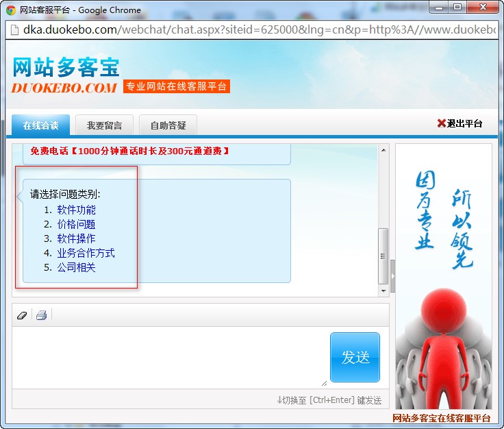
Task: Switch send shortcut via 切换至 Ctrl+Enter 键发送
Action: [x=329, y=400]
